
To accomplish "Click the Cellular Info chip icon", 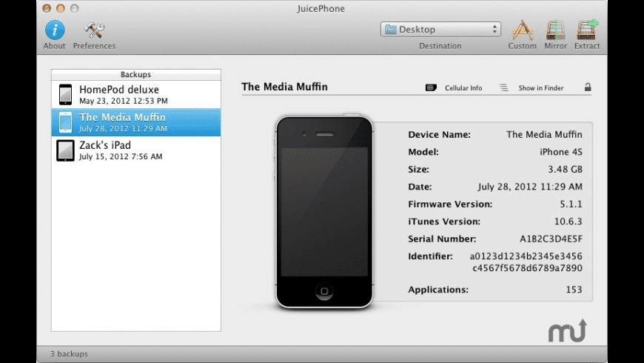I will coord(431,87).
